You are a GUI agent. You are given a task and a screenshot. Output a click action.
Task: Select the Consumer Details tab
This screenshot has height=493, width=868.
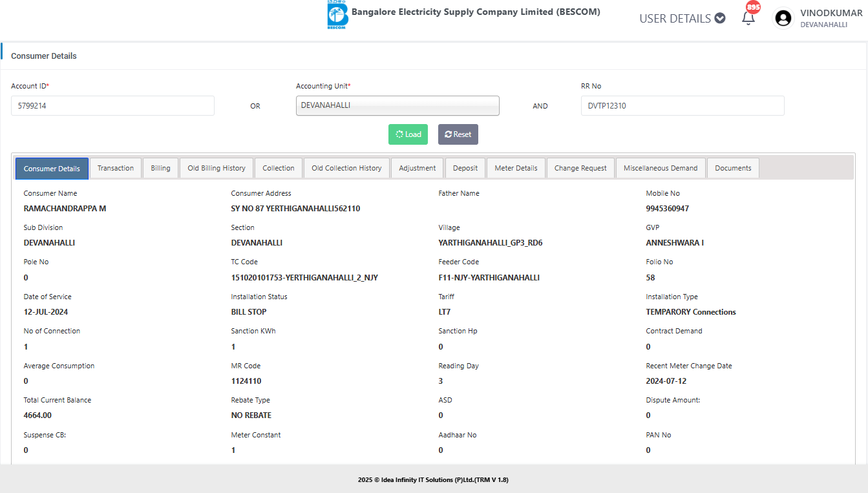pos(52,169)
